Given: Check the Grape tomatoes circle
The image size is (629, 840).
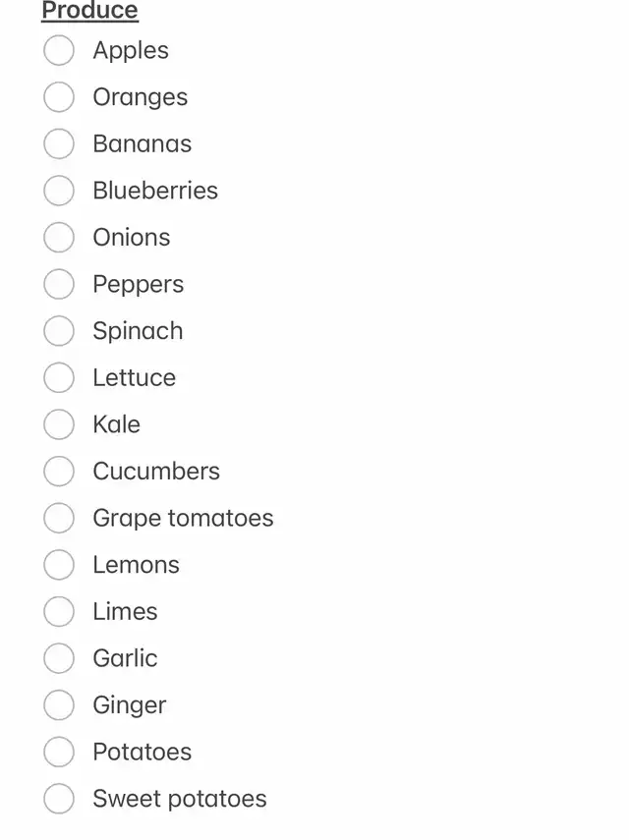Looking at the screenshot, I should (x=59, y=518).
